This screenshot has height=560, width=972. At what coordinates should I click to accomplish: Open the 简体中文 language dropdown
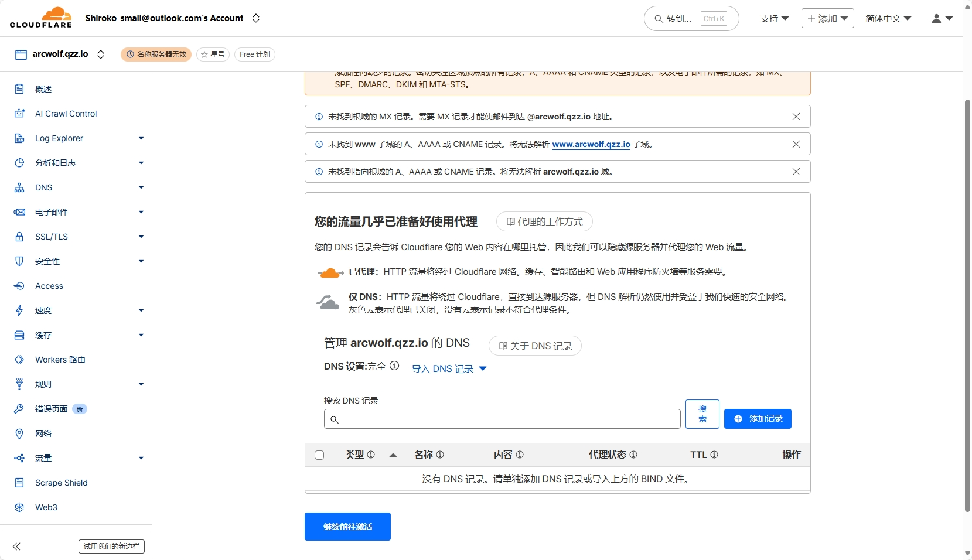coord(888,19)
